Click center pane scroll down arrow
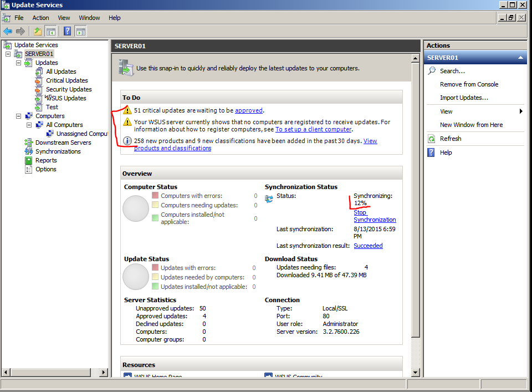This screenshot has width=532, height=392. [415, 373]
